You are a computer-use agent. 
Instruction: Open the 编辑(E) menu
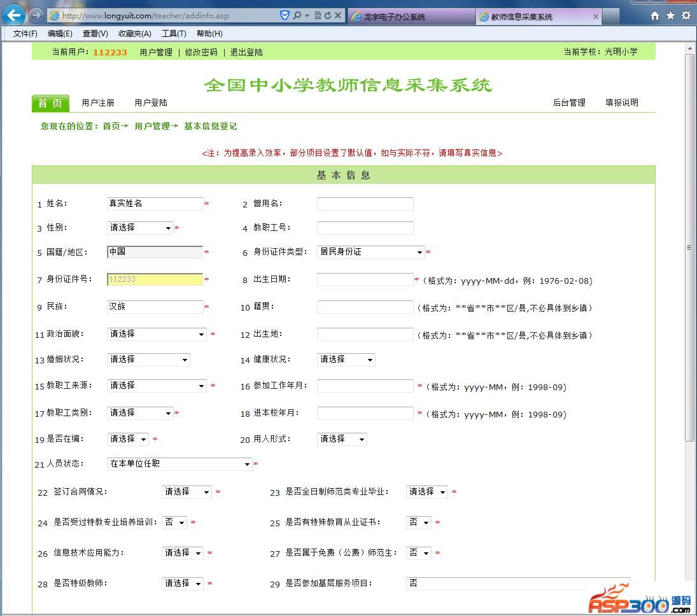pos(60,33)
